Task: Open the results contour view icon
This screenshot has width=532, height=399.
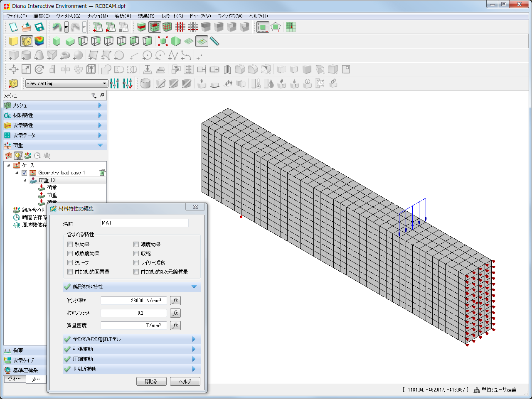Action: point(39,41)
